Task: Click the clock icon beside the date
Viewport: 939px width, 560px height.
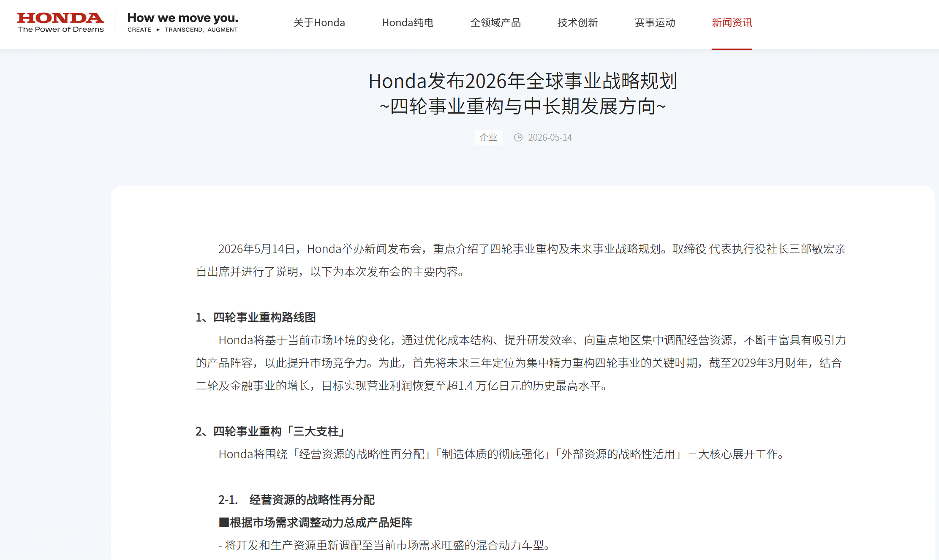Action: point(518,137)
